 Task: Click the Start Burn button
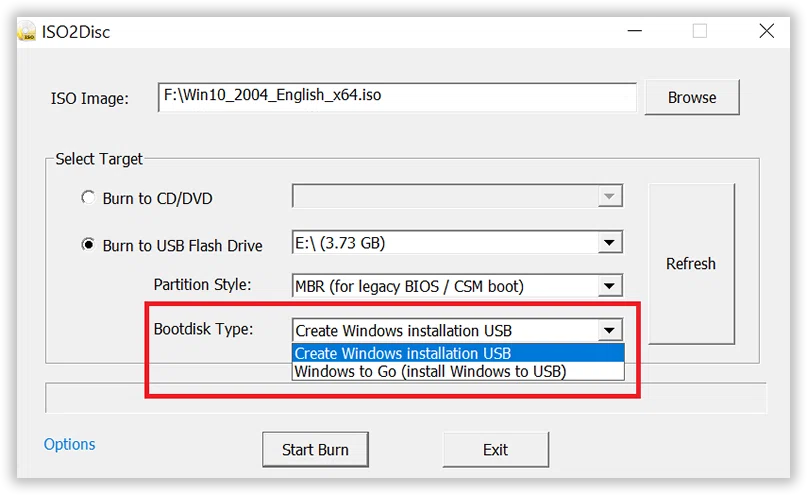point(315,450)
